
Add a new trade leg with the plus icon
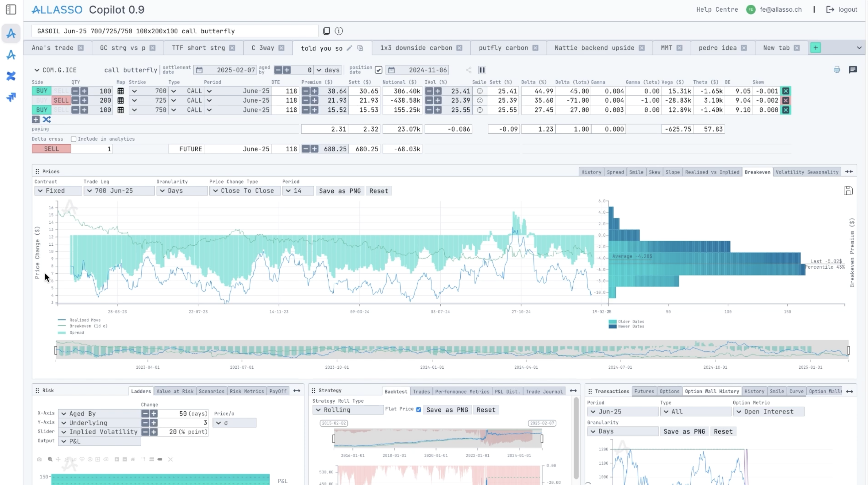pos(36,120)
